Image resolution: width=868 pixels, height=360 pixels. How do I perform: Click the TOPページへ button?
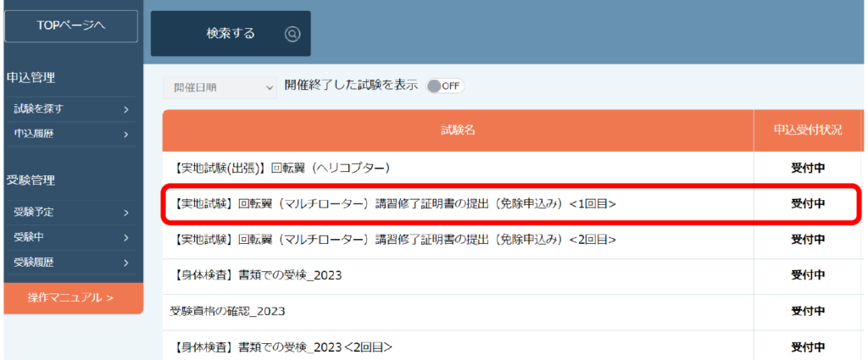click(x=71, y=26)
